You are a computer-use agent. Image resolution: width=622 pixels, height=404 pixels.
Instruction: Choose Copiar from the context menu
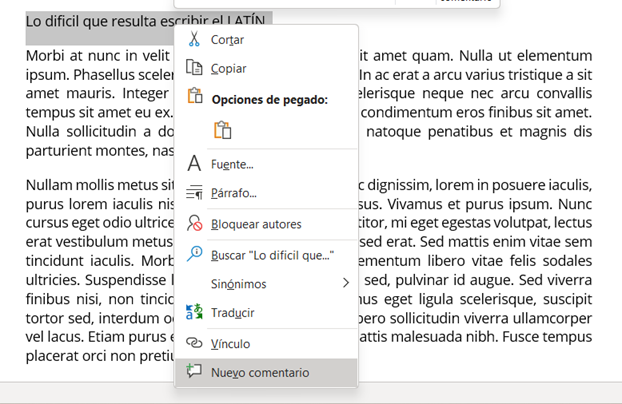pos(266,68)
